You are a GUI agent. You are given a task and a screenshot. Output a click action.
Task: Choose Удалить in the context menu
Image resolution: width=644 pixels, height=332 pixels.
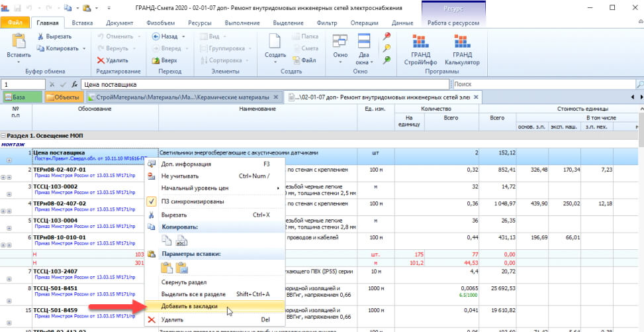[x=214, y=319]
